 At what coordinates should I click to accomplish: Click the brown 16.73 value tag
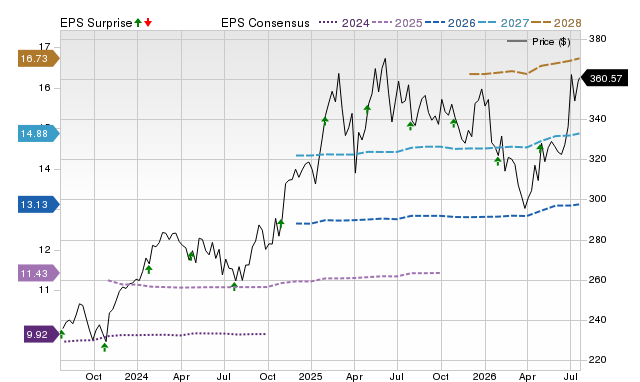point(38,59)
